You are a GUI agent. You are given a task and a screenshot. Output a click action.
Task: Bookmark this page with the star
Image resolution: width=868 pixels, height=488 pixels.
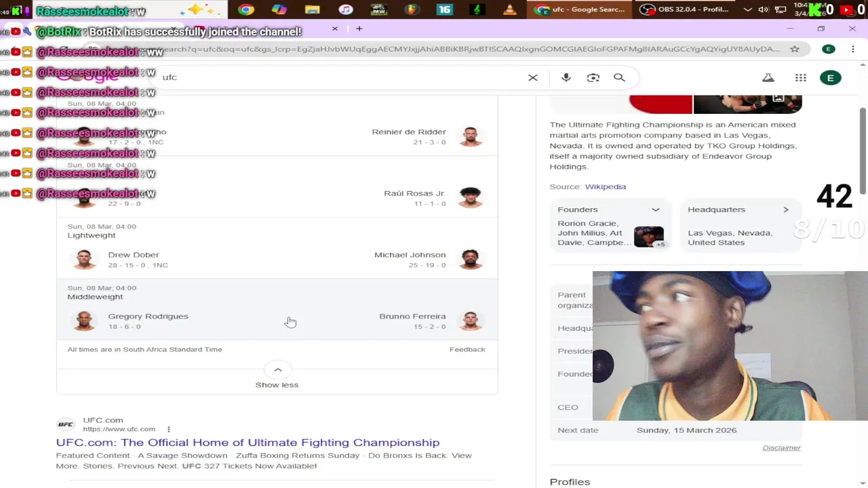(795, 49)
